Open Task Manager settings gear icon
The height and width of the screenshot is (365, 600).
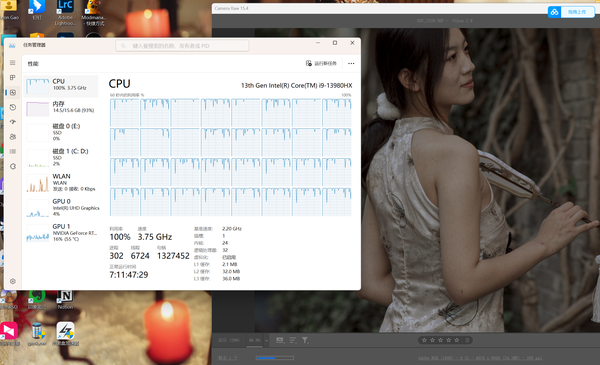(x=13, y=281)
